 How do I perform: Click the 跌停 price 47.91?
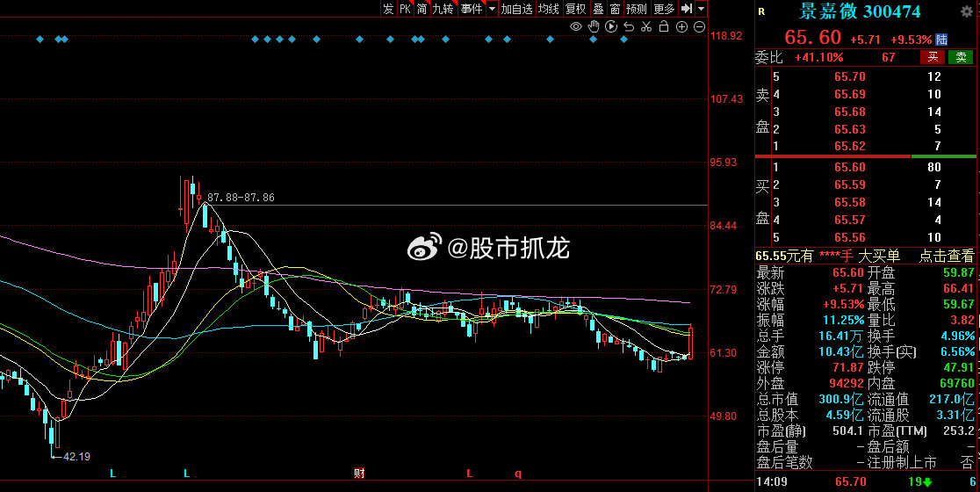click(959, 367)
